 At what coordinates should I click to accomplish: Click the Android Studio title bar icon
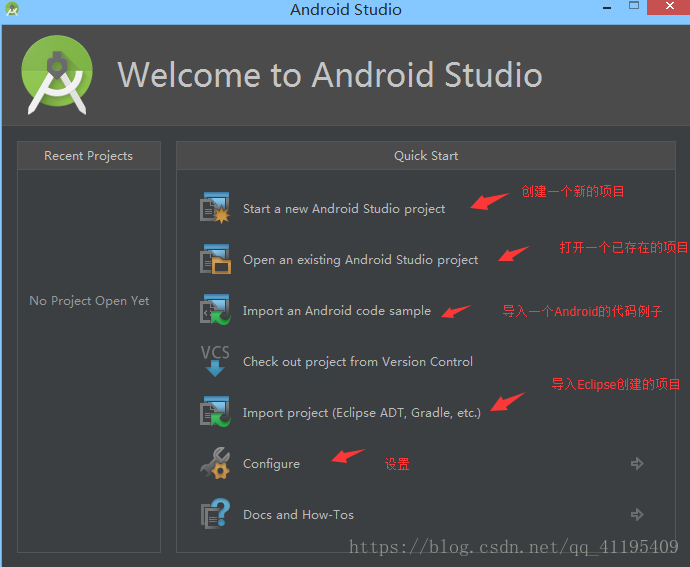coord(12,9)
